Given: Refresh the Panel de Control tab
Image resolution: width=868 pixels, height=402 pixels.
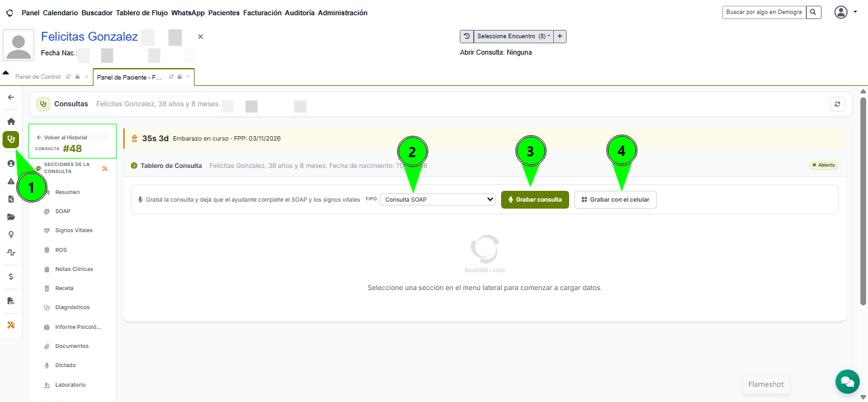Looking at the screenshot, I should point(69,77).
